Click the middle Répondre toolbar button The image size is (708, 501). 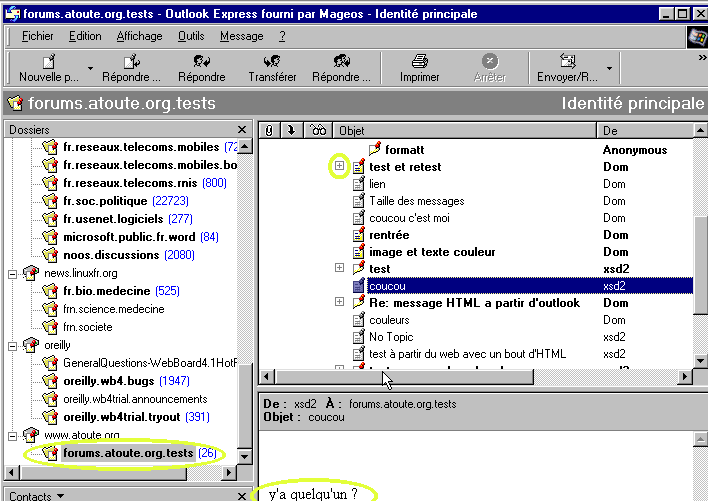point(201,68)
